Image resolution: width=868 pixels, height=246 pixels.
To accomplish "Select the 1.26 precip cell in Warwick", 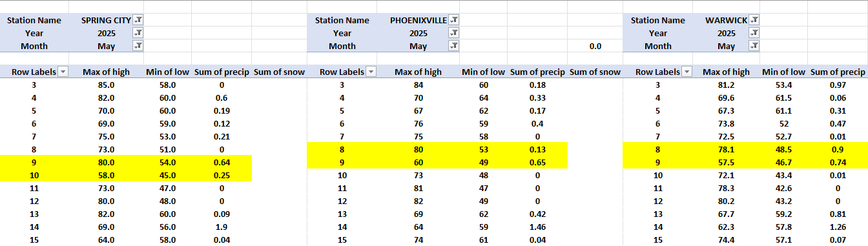I will pos(838,227).
